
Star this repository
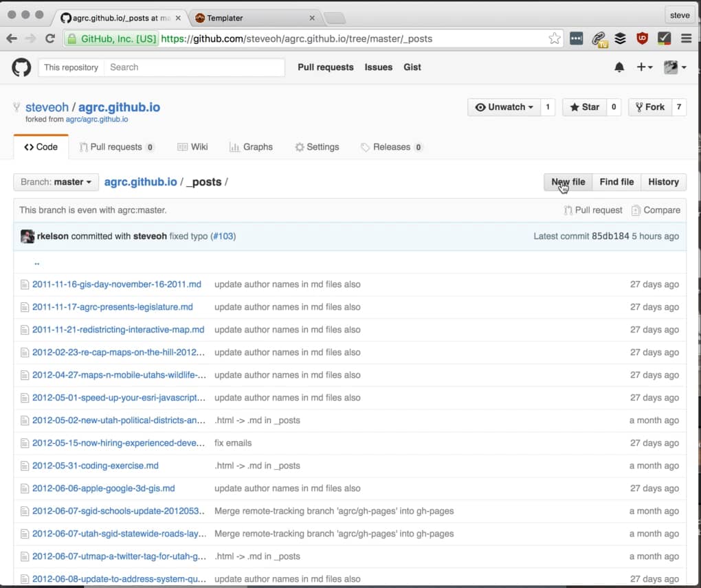pos(585,107)
